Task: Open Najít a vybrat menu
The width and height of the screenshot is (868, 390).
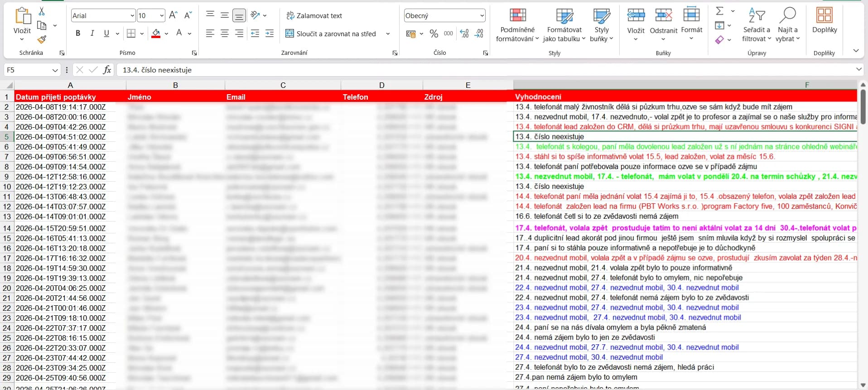Action: 787,25
